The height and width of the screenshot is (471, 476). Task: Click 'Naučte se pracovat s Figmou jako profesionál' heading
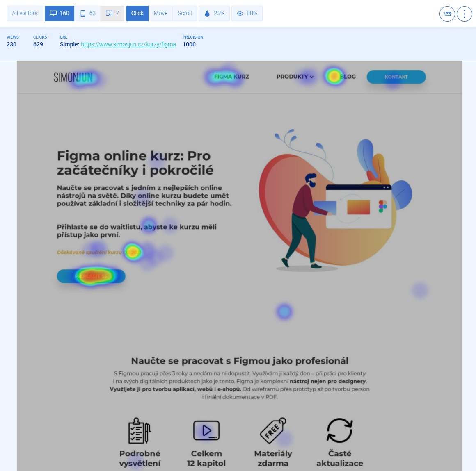240,361
